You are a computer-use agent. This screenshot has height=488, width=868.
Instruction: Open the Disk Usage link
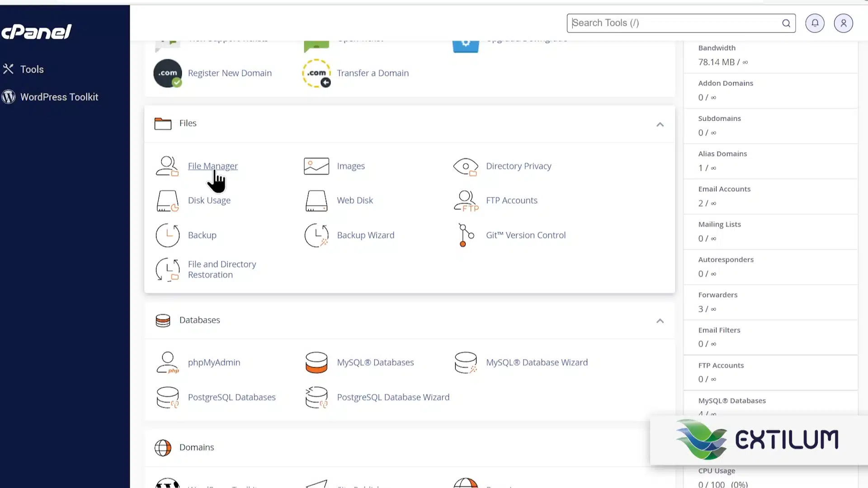[x=209, y=201]
